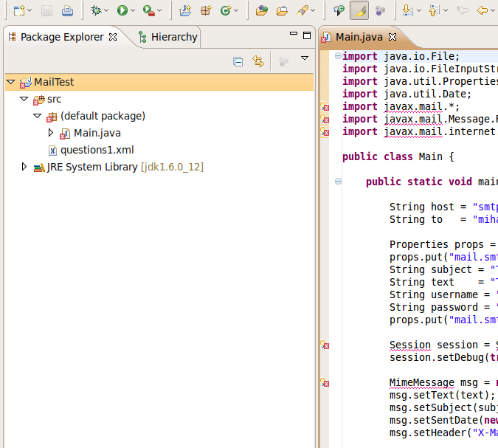Viewport: 498px width, 448px height.
Task: Click the 'import java.util.Date;' line
Action: click(x=407, y=94)
